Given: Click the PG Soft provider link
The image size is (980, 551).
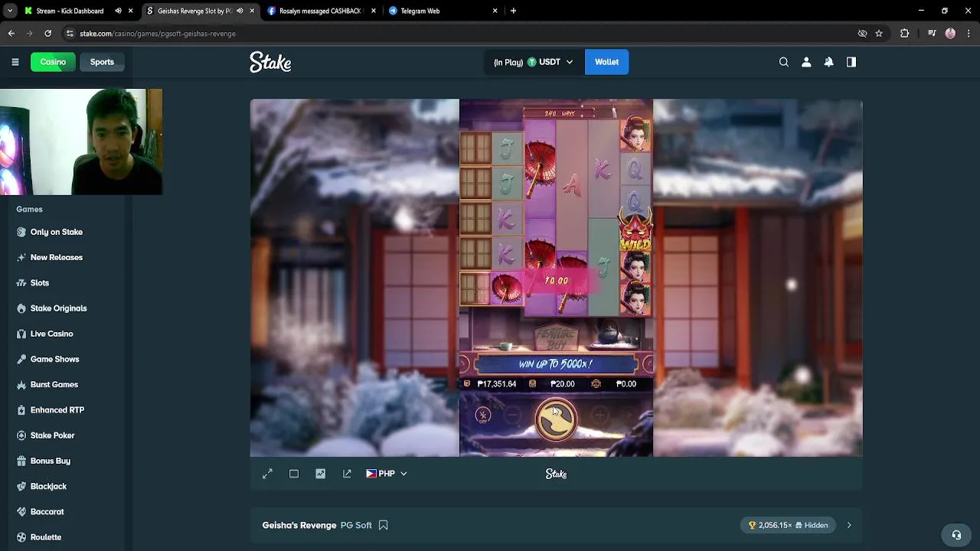Looking at the screenshot, I should (x=356, y=525).
